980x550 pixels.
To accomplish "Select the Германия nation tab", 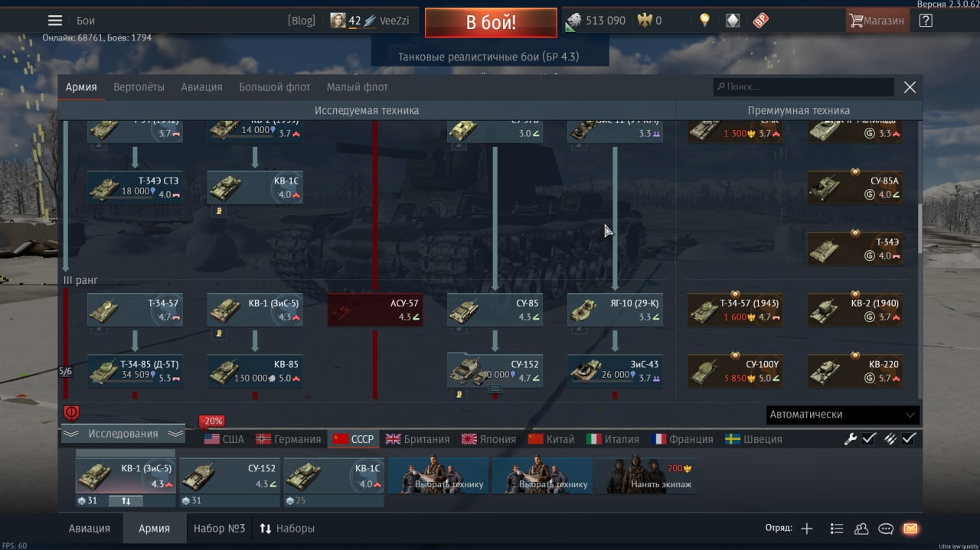I will tap(289, 439).
